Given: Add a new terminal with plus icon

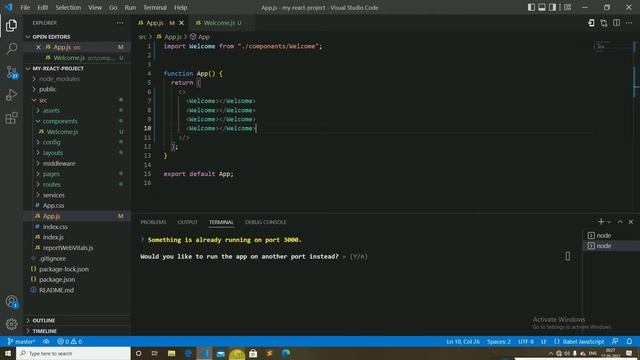Looking at the screenshot, I should [601, 222].
